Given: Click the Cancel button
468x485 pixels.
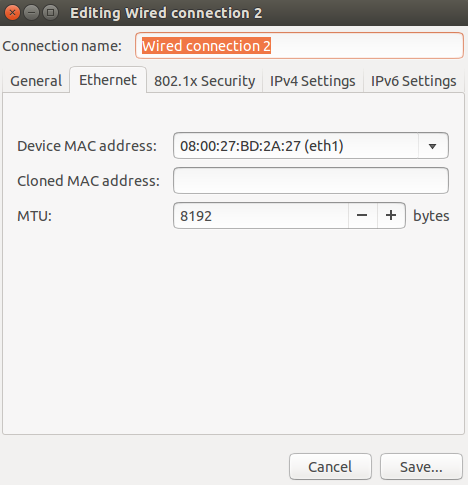Looking at the screenshot, I should click(330, 467).
